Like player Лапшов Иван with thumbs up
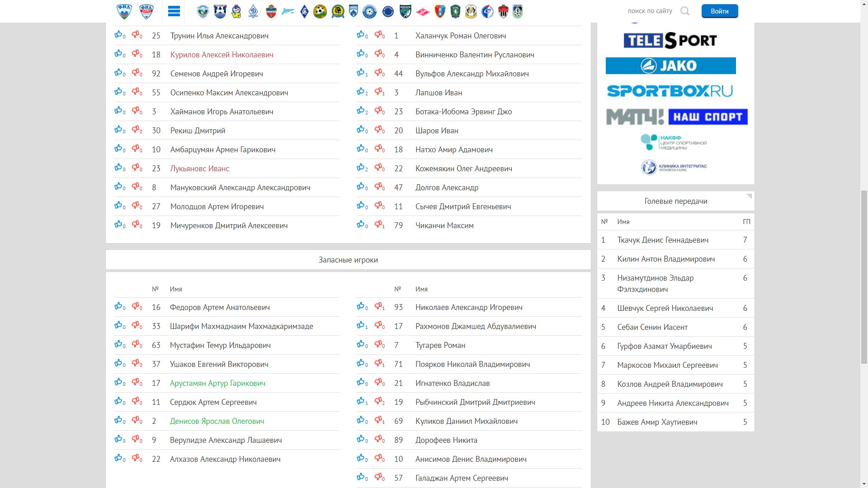 click(x=360, y=92)
